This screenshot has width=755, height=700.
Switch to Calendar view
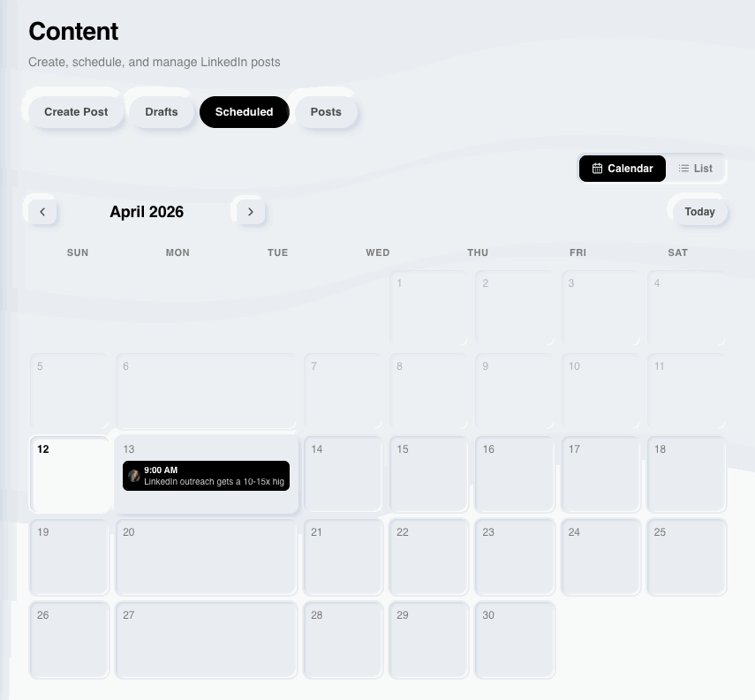click(x=623, y=169)
